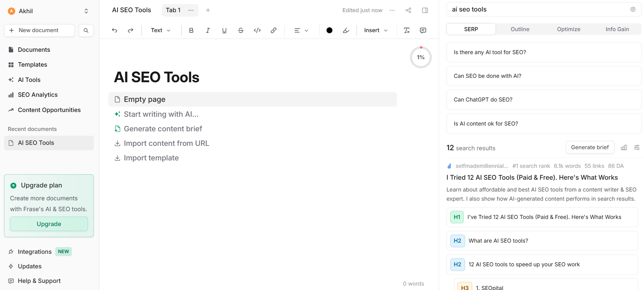
Task: Insert inline code formatting
Action: 257,30
